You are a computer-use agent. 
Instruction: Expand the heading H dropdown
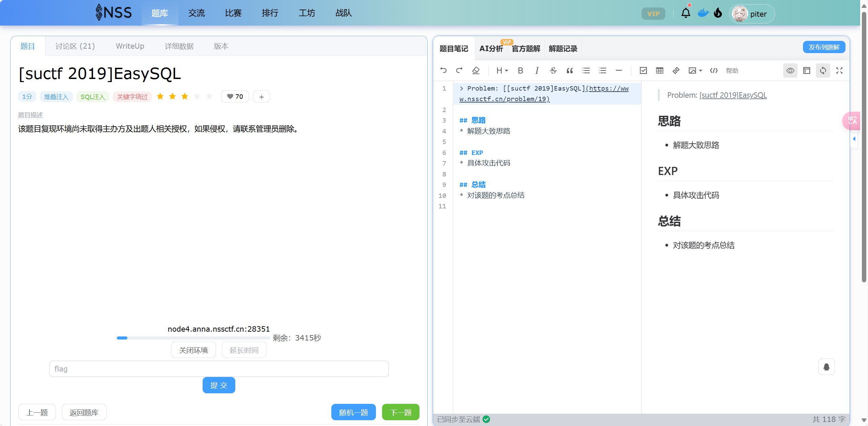click(x=502, y=70)
